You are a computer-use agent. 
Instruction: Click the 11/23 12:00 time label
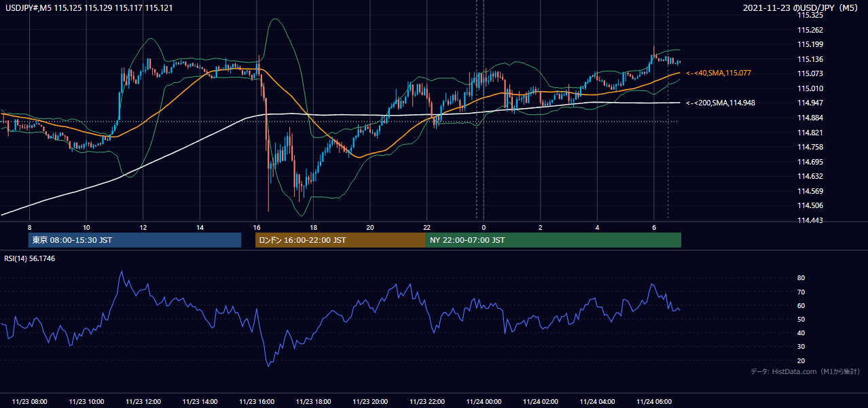click(x=143, y=402)
